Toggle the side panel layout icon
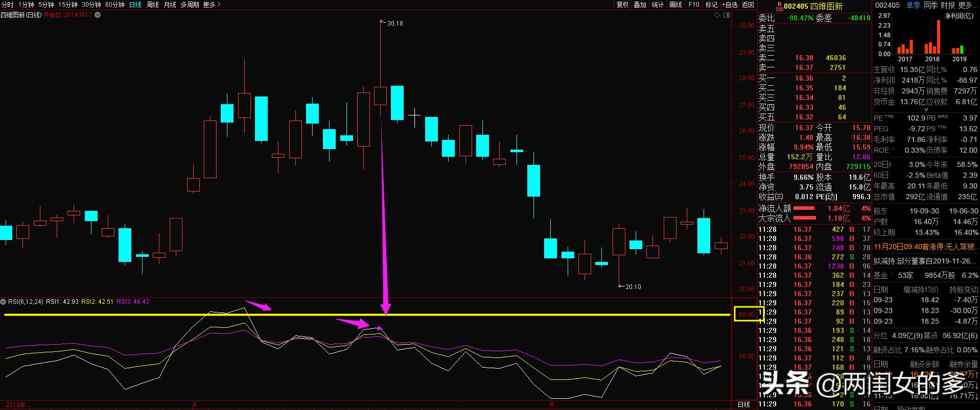 (727, 15)
